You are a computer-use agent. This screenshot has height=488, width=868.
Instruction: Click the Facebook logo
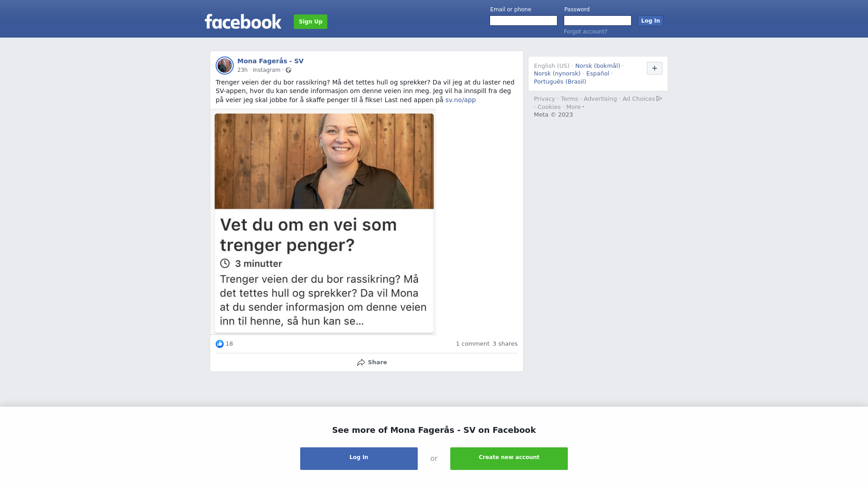click(243, 22)
